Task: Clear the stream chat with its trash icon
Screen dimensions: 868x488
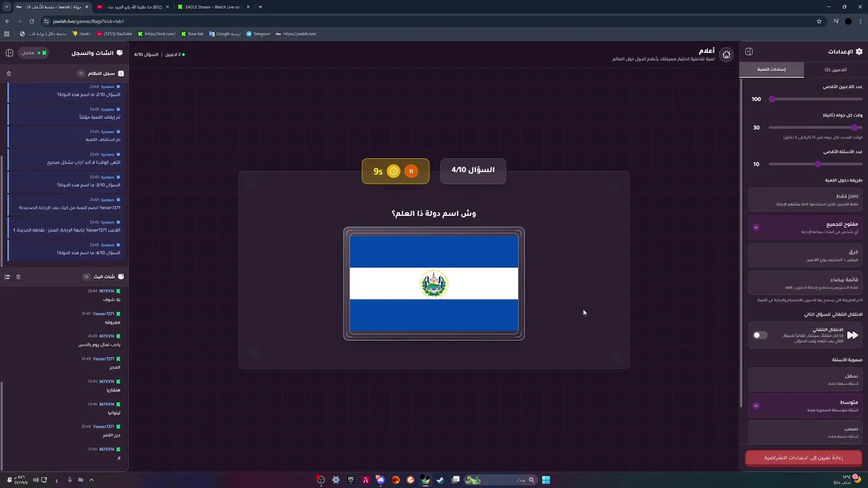Action: [18, 277]
